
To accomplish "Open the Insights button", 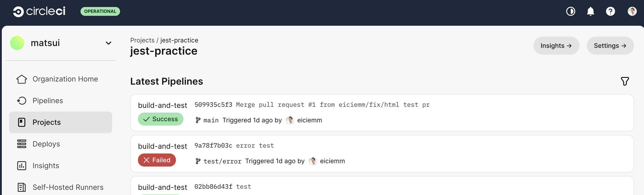I will (556, 45).
